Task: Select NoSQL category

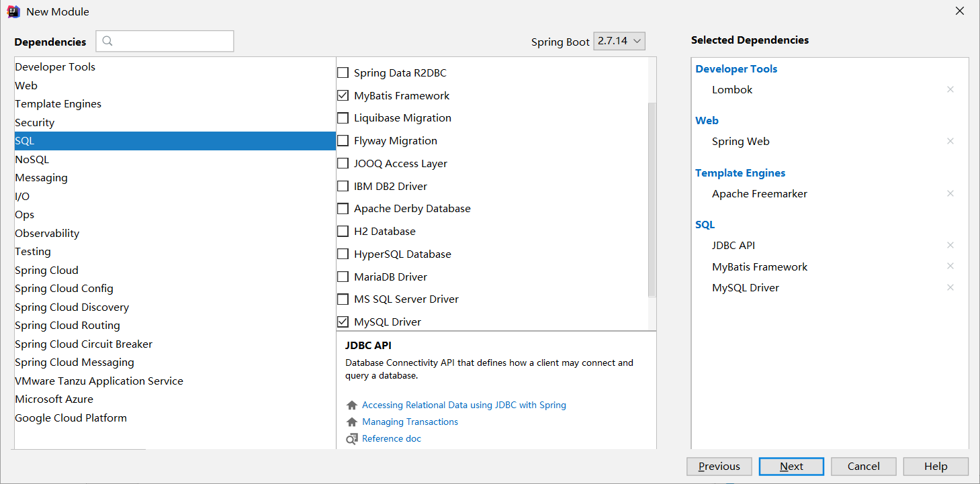Action: pyautogui.click(x=175, y=159)
